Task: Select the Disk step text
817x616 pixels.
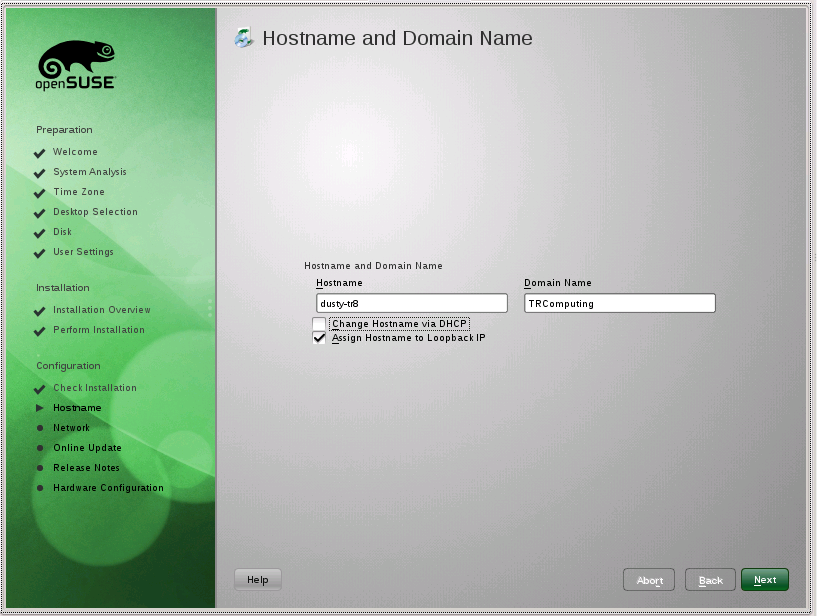Action: point(62,231)
